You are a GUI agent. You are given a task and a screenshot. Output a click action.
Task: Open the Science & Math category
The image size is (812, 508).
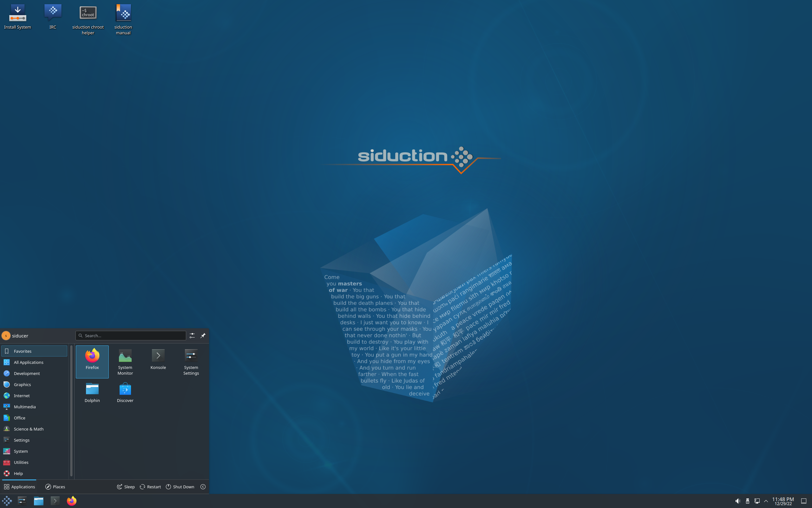click(x=34, y=429)
